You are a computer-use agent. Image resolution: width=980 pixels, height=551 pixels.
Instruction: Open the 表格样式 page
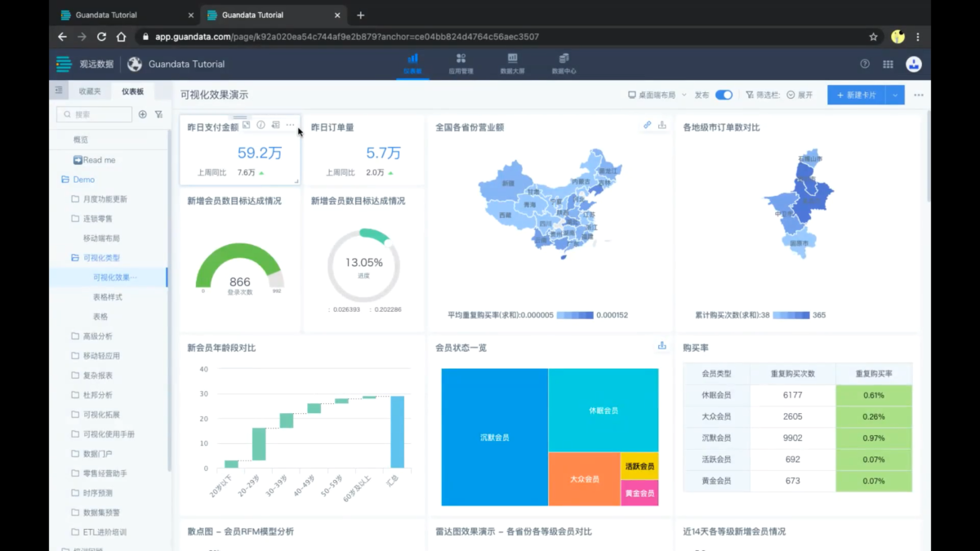pyautogui.click(x=108, y=297)
